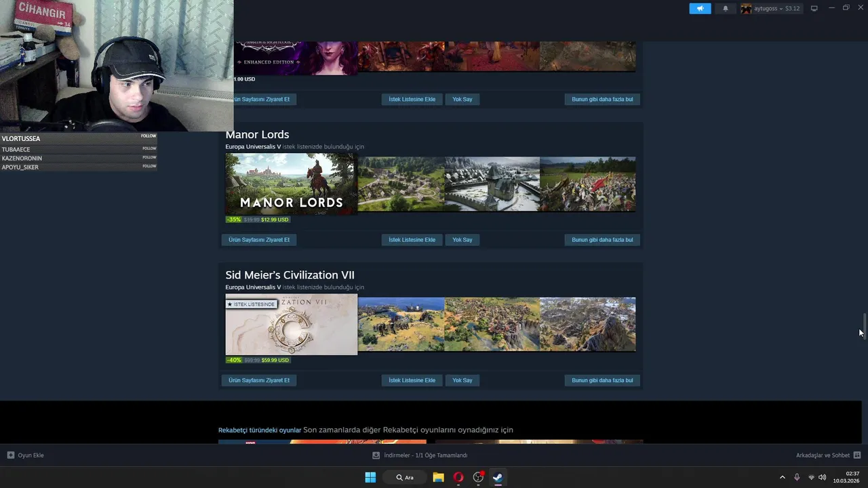Click the Steam taskbar icon
Image resolution: width=868 pixels, height=488 pixels.
tap(498, 477)
